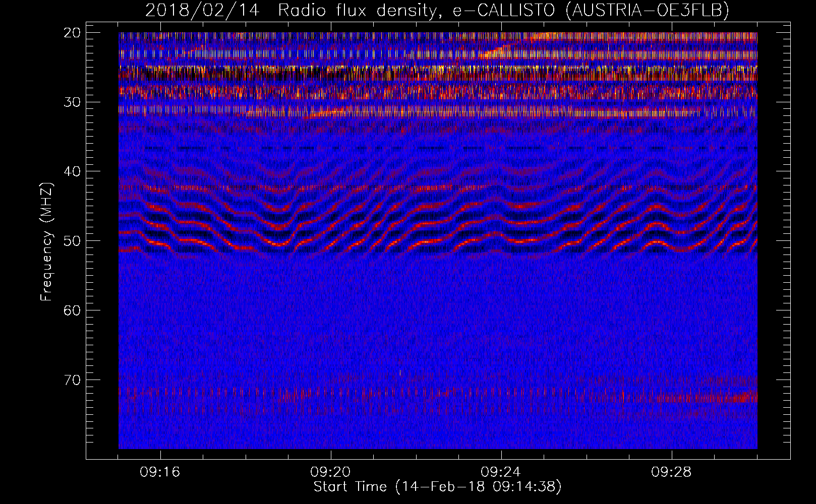Click the 09:28 time tick label
The image size is (816, 504).
[x=671, y=472]
